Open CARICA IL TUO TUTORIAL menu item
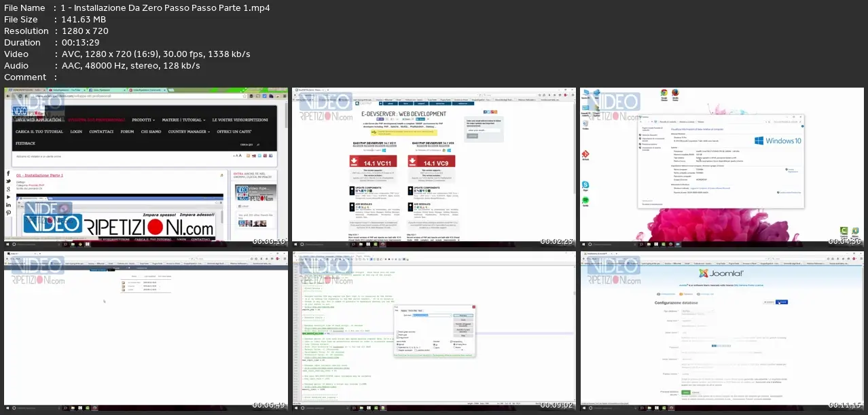868x415 pixels. coord(39,132)
